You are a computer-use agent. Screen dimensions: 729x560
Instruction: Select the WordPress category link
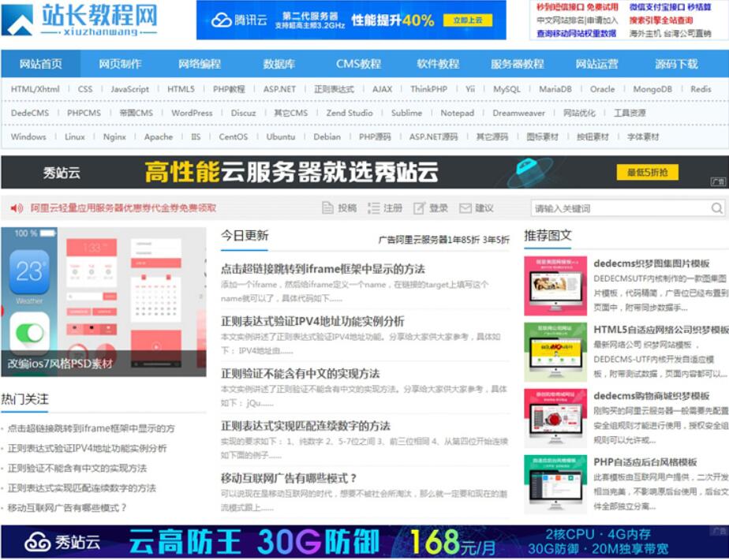point(193,113)
